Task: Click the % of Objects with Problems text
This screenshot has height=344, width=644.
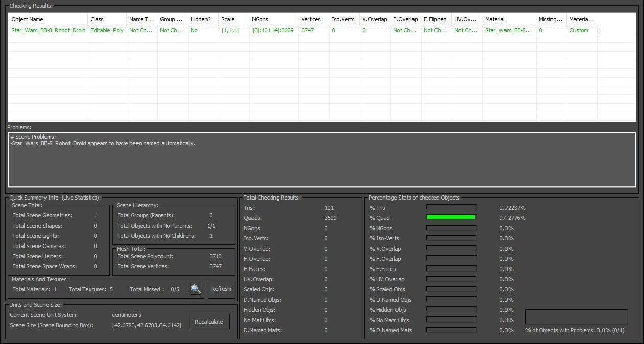Action: click(x=575, y=330)
